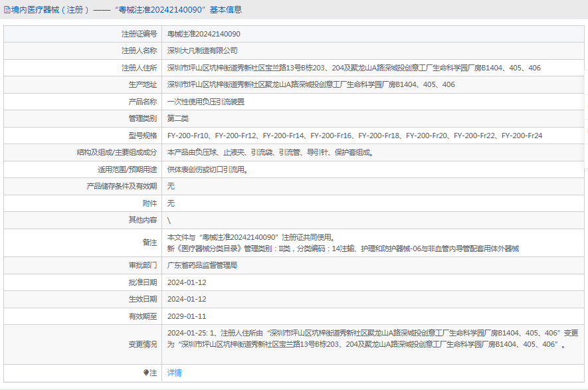Click the 其他内容 row label
This screenshot has height=390, width=588.
[143, 220]
